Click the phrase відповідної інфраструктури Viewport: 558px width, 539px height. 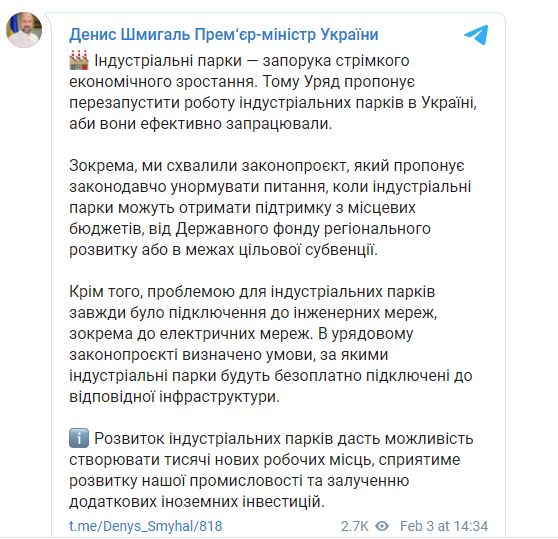point(174,396)
